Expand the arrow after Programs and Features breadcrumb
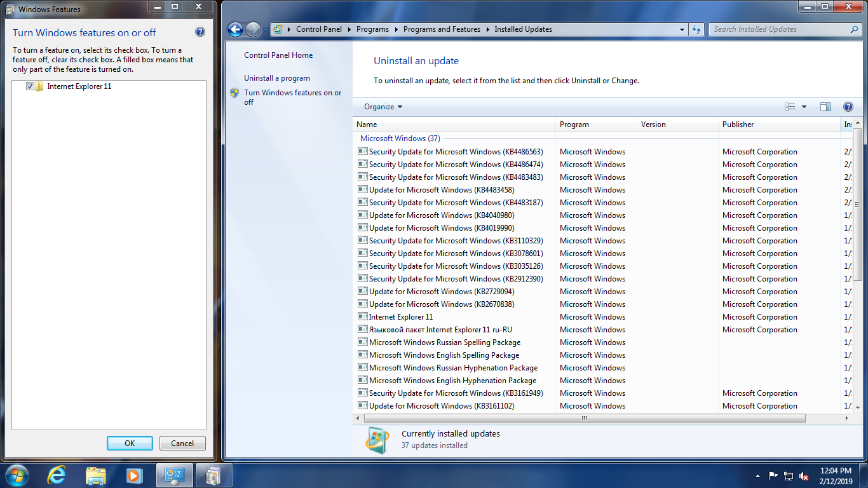Viewport: 868px width, 488px height. [487, 29]
